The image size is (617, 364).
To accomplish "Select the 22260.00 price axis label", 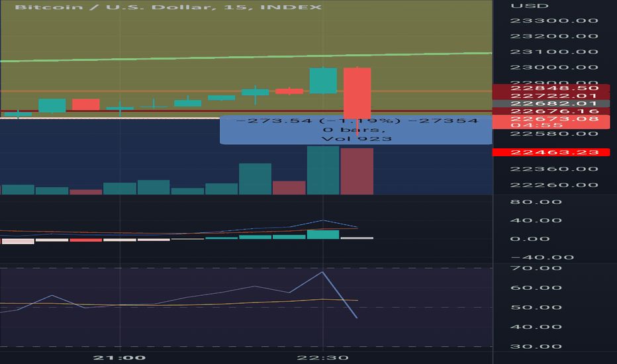I will (x=554, y=185).
